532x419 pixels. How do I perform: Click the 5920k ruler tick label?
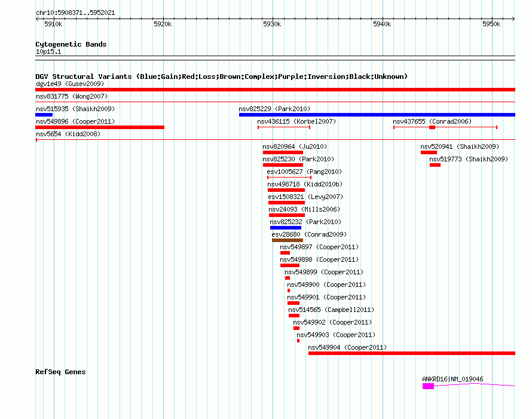tap(163, 24)
